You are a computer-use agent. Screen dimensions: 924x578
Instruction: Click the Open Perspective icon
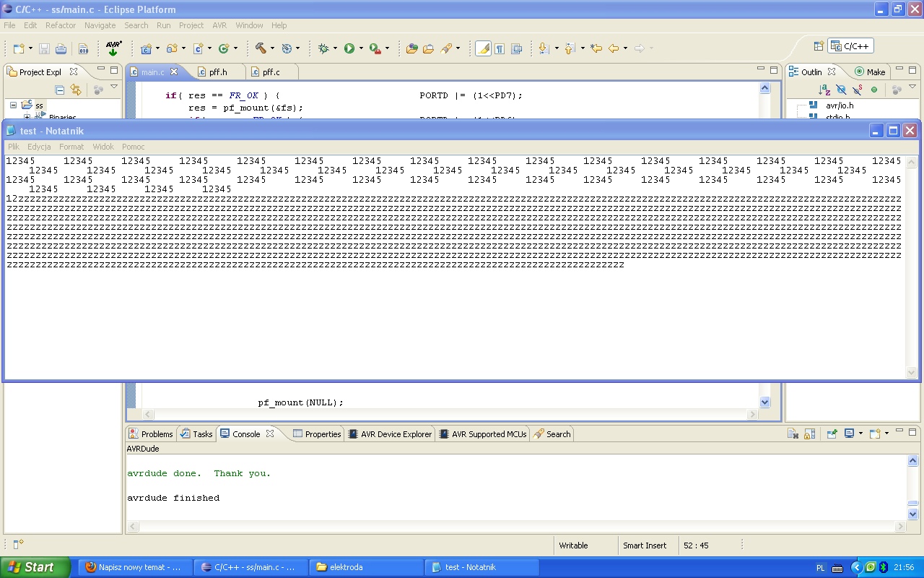click(819, 46)
